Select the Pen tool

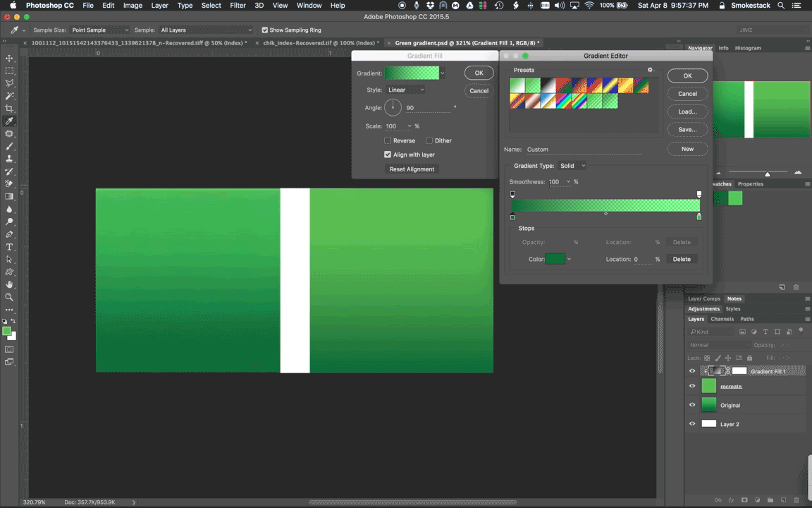9,234
